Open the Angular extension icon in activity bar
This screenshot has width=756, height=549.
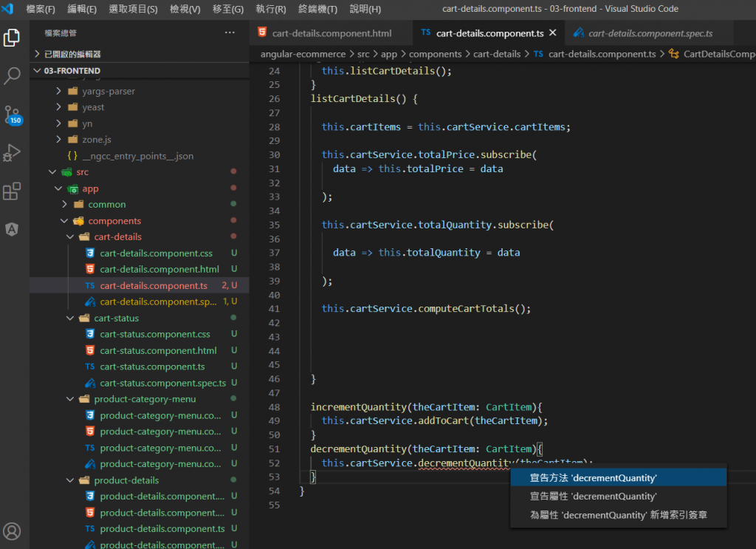[12, 229]
